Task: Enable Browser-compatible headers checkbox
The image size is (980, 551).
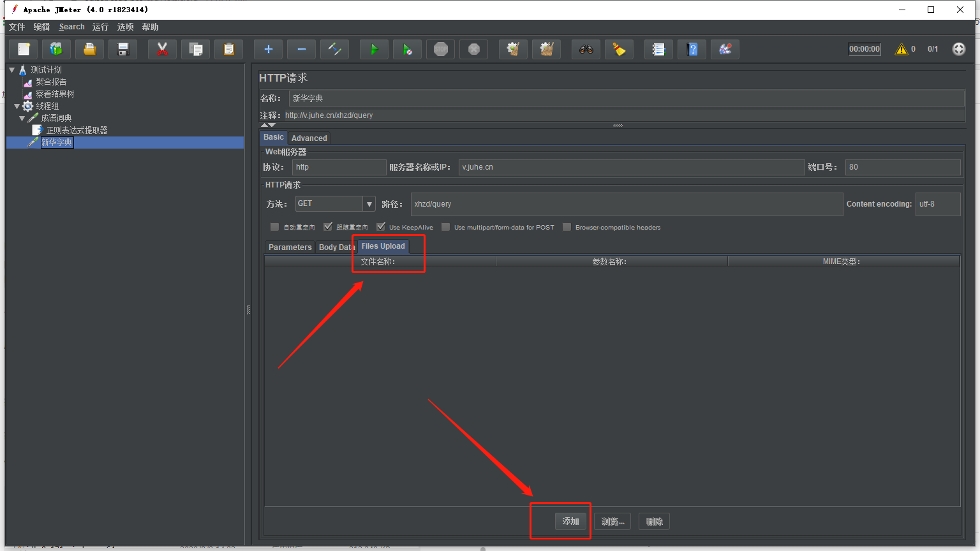Action: (567, 227)
